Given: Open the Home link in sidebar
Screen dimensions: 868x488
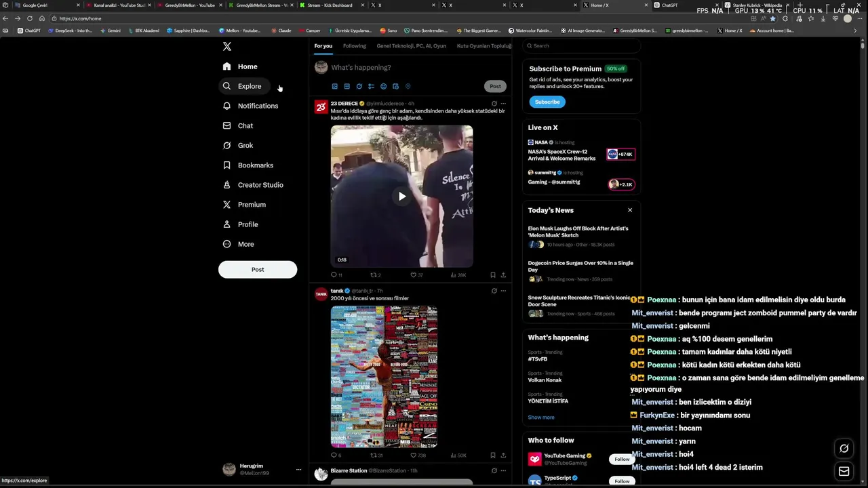Looking at the screenshot, I should 241,66.
